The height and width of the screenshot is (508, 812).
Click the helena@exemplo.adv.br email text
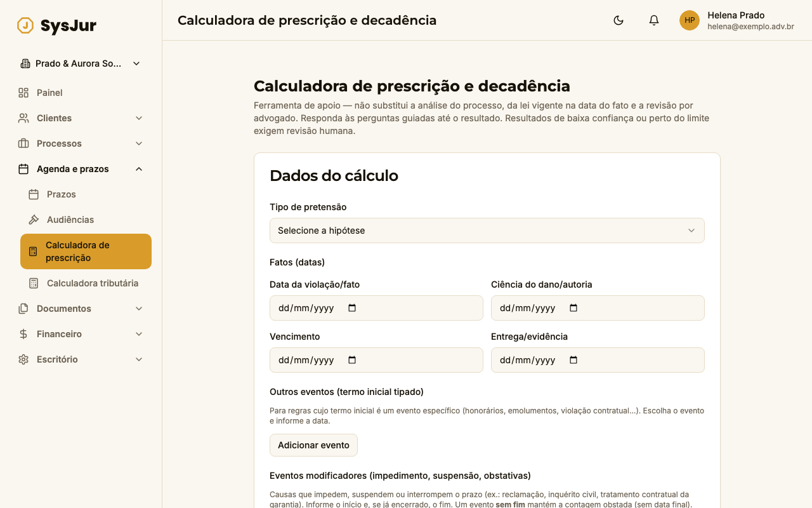click(751, 27)
